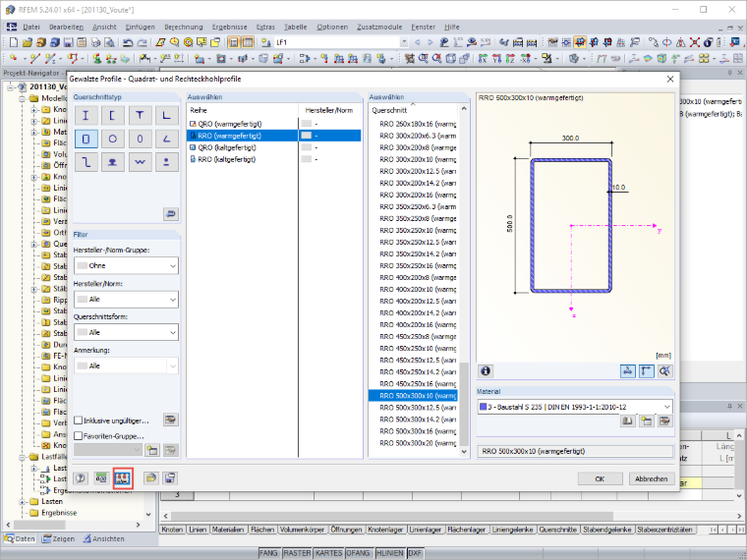Click the save disk icon in dialog footer
Viewport: 747px width, 560px height.
click(x=170, y=478)
